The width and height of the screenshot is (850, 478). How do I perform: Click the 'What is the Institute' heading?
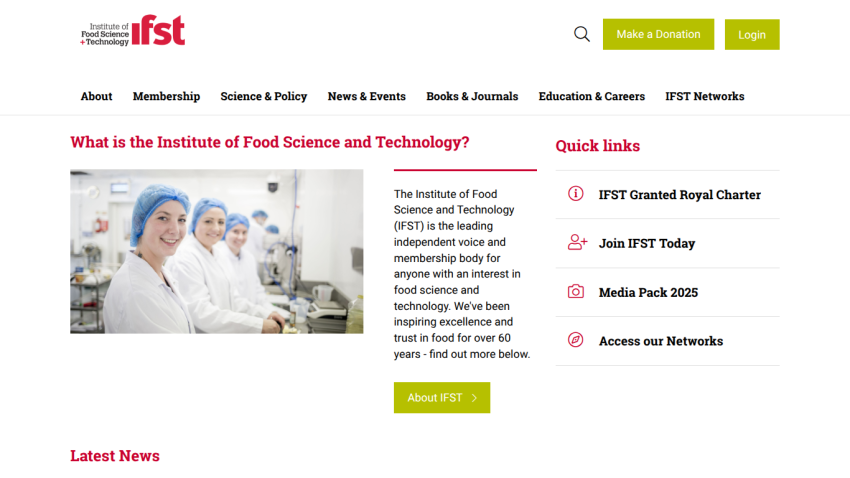(x=269, y=142)
